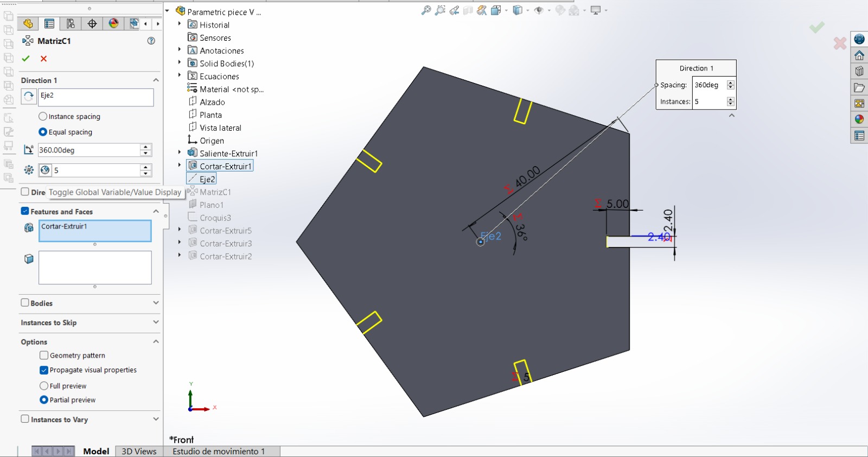Open SOLIDWORKS Resources in the task pane

[x=859, y=55]
